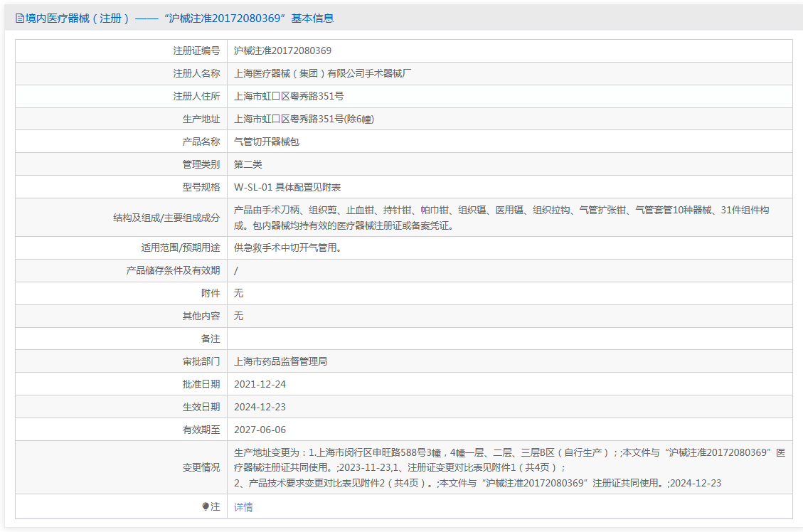Click the 审批部门 label
The image size is (803, 532).
tap(201, 361)
